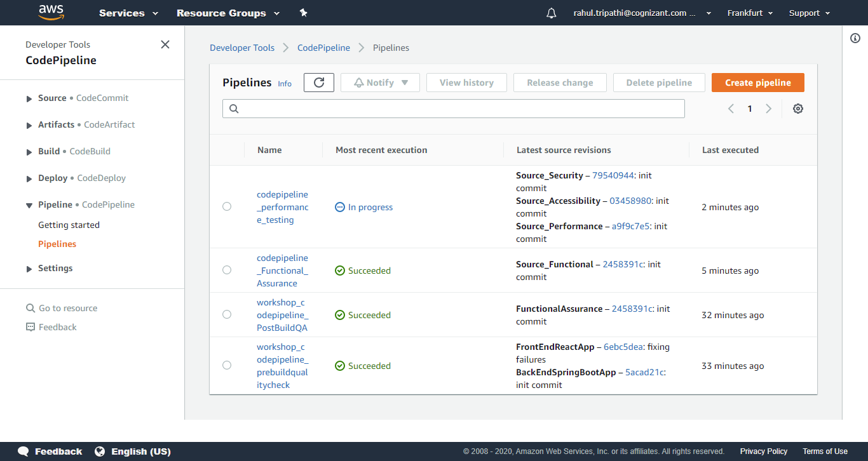The width and height of the screenshot is (868, 461).
Task: Click page number 1 in pagination
Action: 750,109
